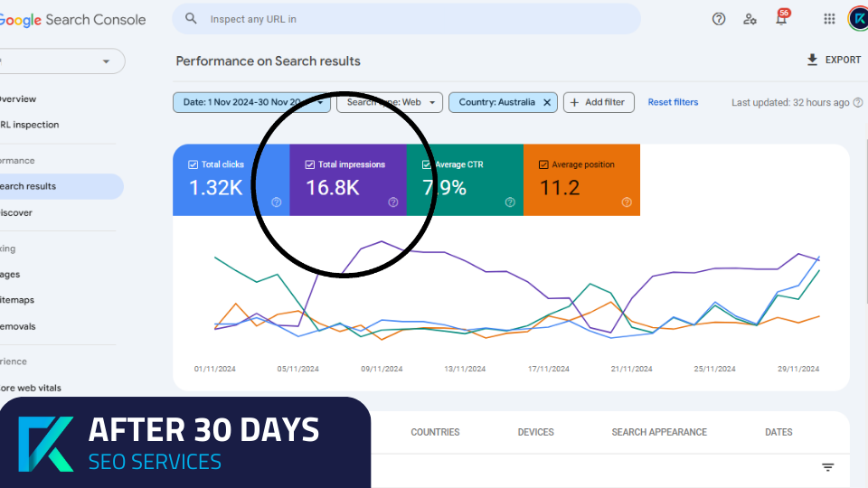Click the export download icon
This screenshot has width=868, height=488.
click(812, 60)
